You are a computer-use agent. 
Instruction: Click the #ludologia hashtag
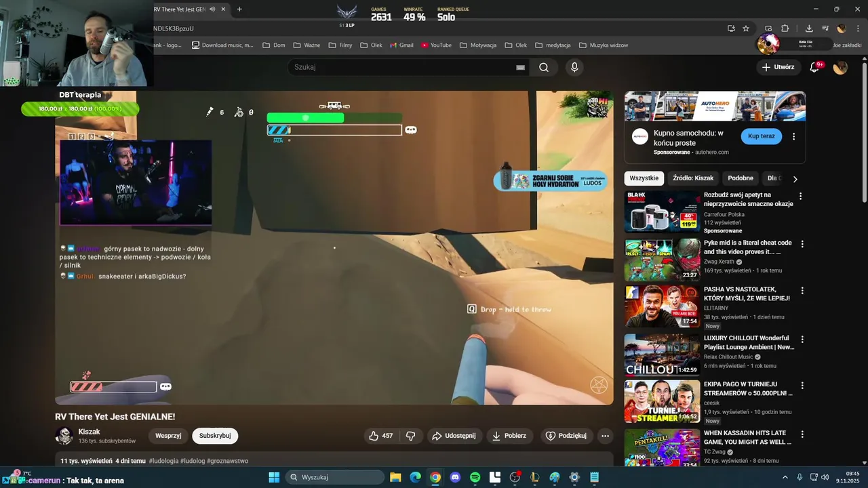tap(163, 461)
